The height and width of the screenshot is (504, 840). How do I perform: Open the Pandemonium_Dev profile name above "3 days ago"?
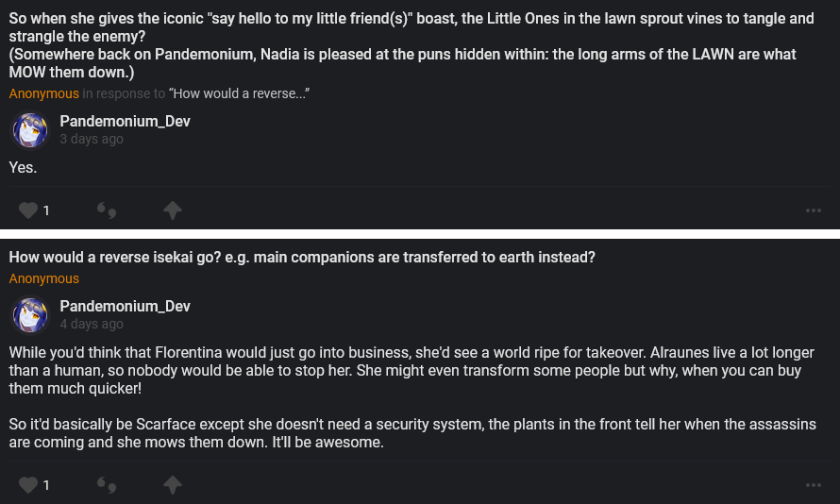click(x=125, y=121)
